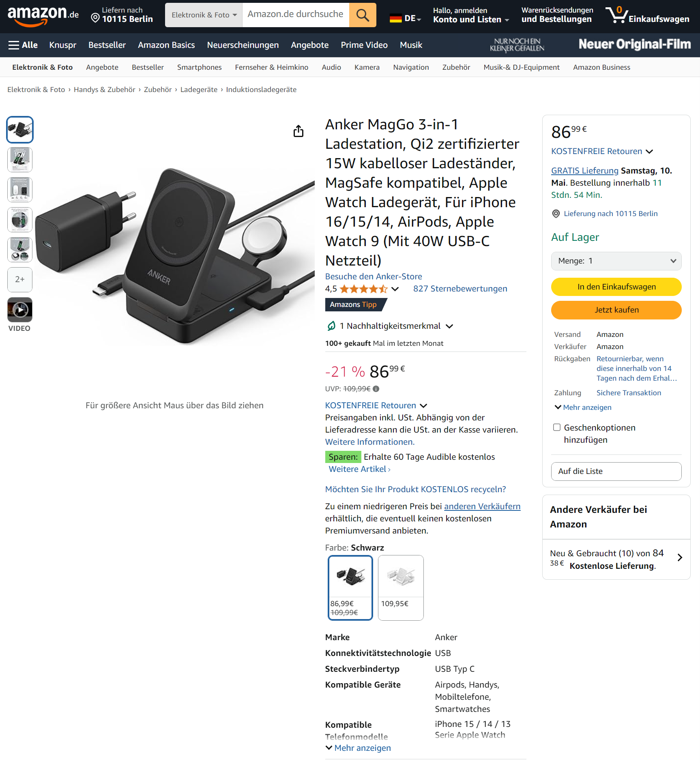Image resolution: width=700 pixels, height=763 pixels.
Task: Open the Neu & Gebraucht offers arrow
Action: tap(680, 558)
